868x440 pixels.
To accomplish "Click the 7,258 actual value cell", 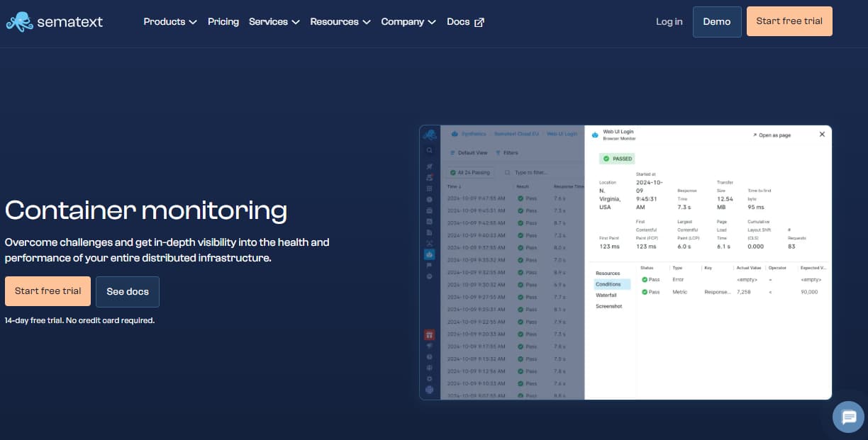I will pos(744,292).
